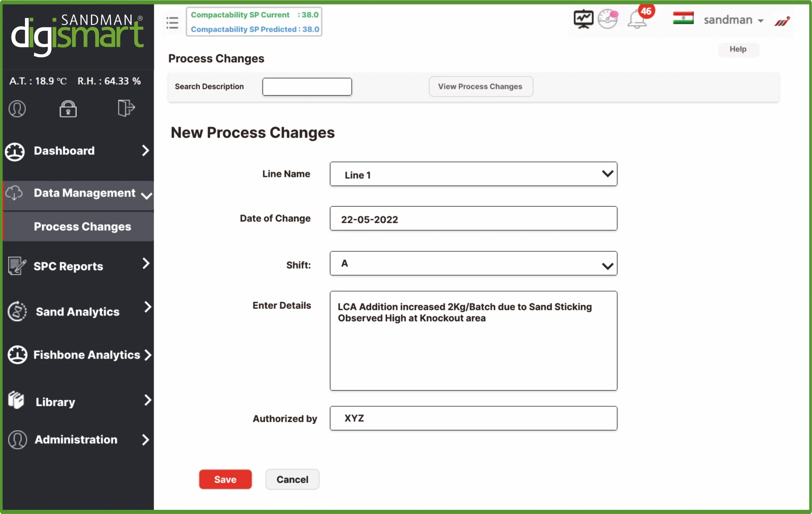
Task: Click the Date of Change field
Action: click(473, 219)
